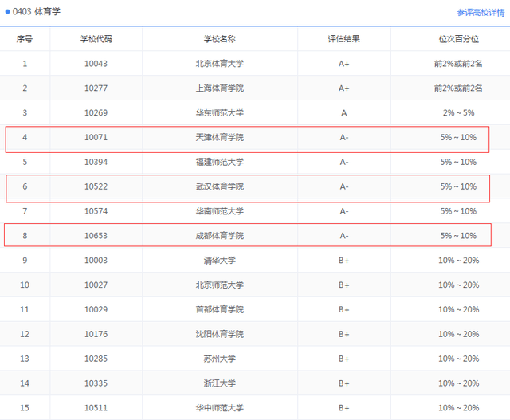Click school code 10176
510x420 pixels.
tap(96, 334)
